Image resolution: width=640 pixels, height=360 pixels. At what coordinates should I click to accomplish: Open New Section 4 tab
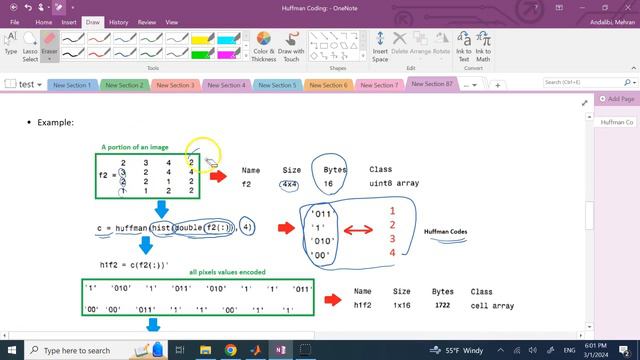226,85
